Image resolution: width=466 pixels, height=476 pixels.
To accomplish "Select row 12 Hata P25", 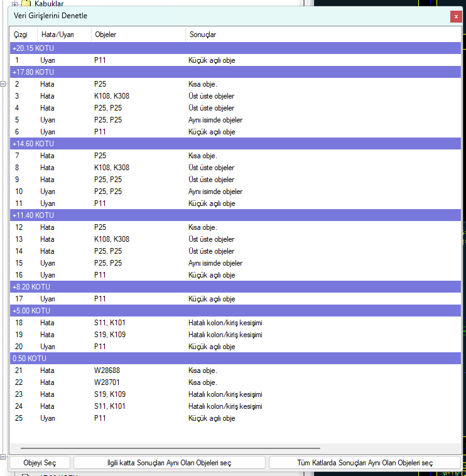I will pyautogui.click(x=236, y=227).
